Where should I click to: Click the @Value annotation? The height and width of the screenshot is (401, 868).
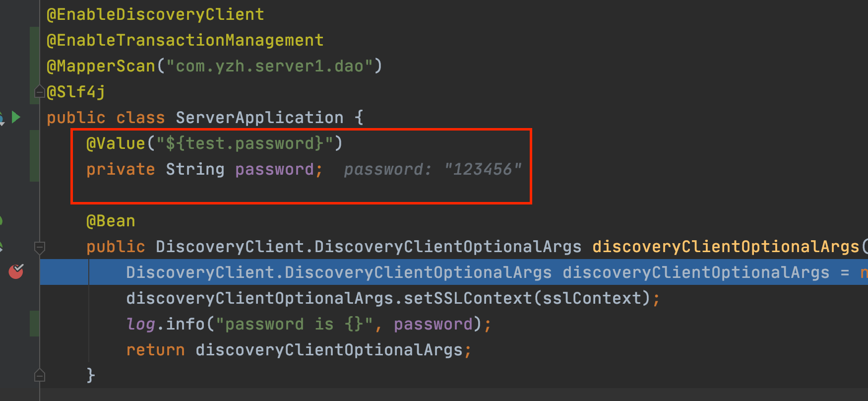116,143
